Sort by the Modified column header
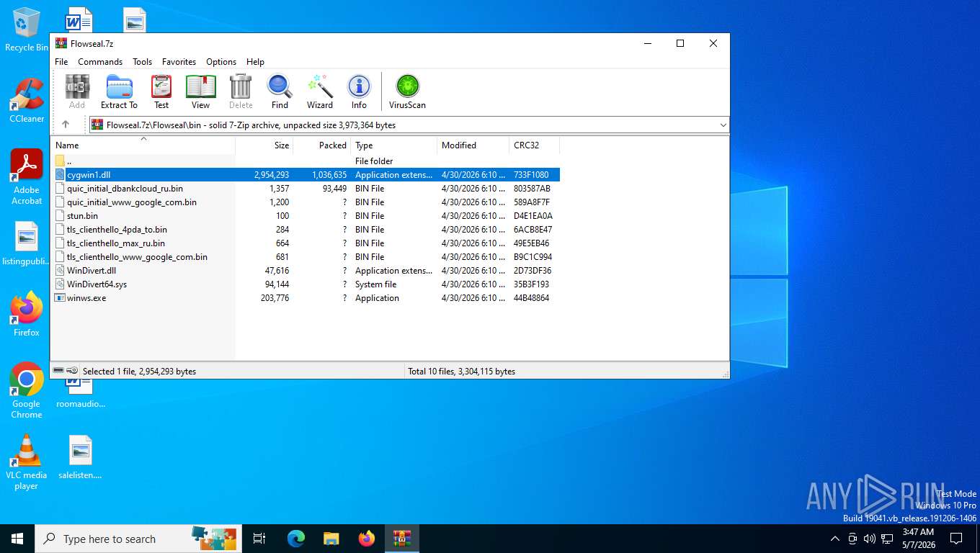The width and height of the screenshot is (980, 553). click(473, 145)
